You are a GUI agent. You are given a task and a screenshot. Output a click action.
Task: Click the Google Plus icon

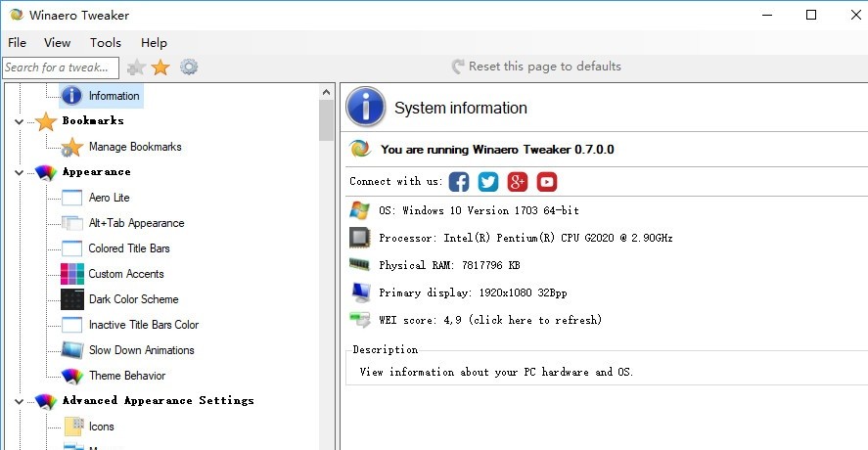click(518, 182)
